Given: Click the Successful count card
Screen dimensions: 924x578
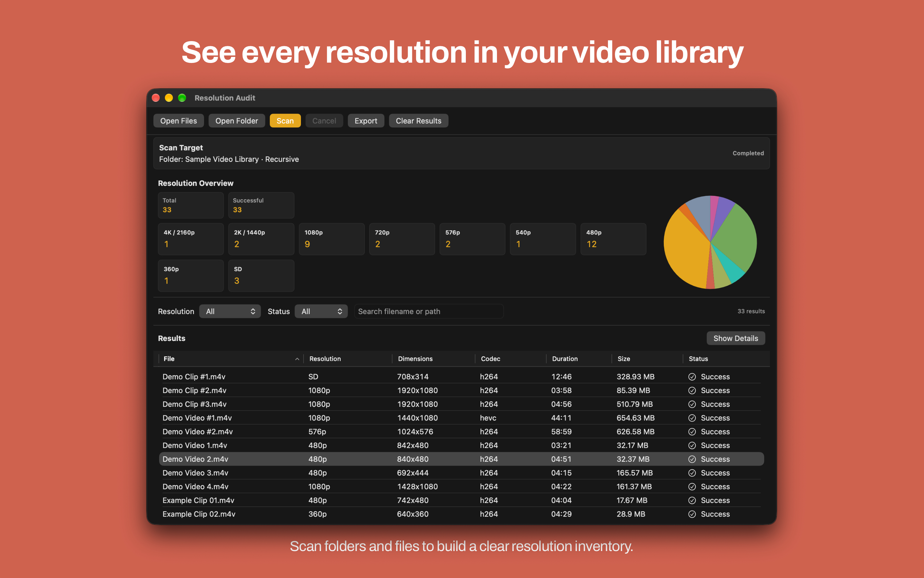Looking at the screenshot, I should 261,205.
